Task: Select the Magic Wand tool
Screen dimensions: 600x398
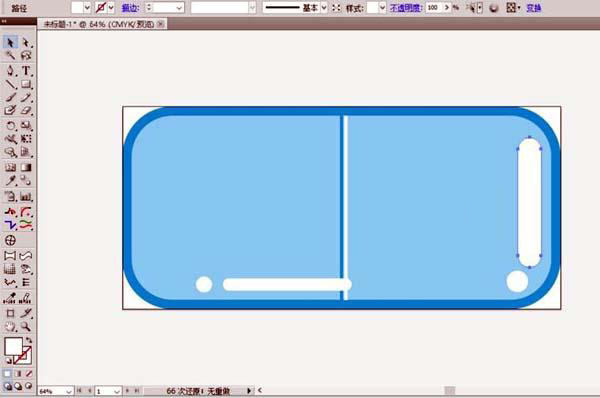Action: click(x=10, y=56)
